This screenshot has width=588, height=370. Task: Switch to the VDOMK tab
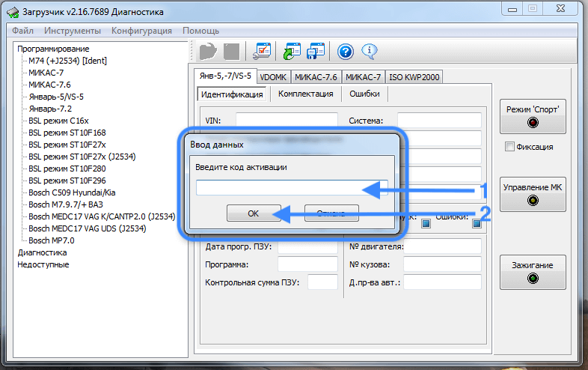pos(273,77)
